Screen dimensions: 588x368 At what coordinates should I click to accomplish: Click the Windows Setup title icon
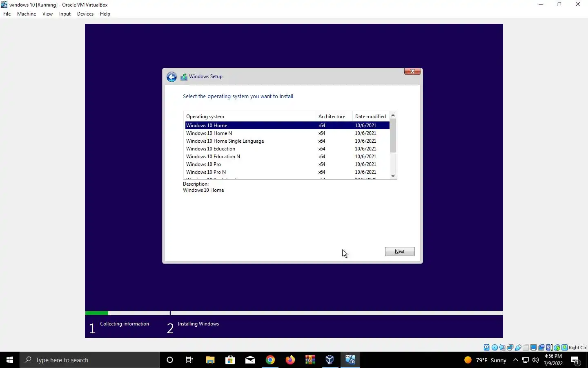coord(184,77)
